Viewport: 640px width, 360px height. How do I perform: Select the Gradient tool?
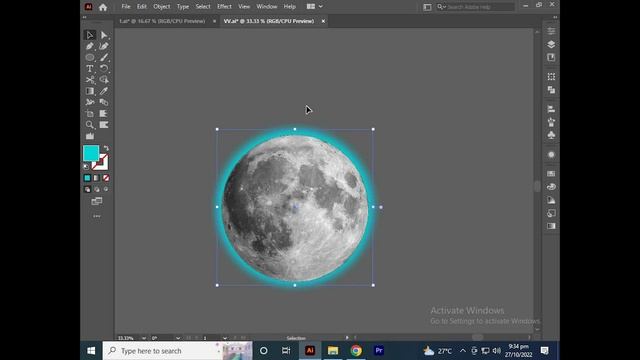[x=90, y=91]
